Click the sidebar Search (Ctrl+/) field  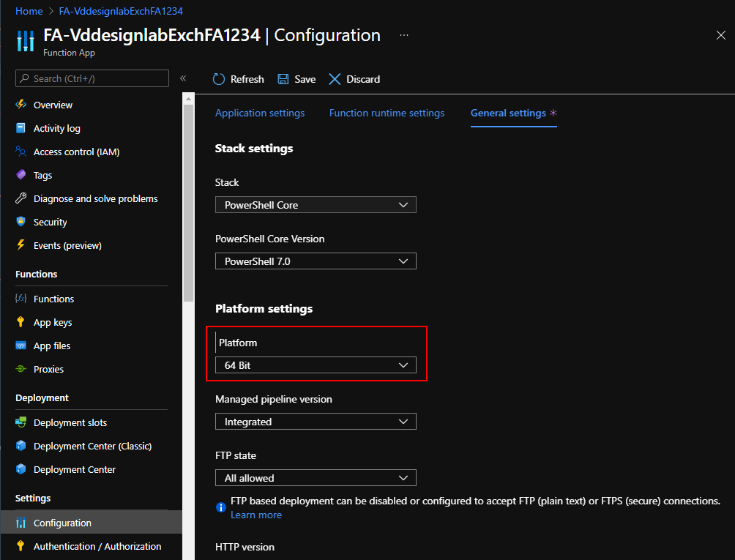(92, 78)
